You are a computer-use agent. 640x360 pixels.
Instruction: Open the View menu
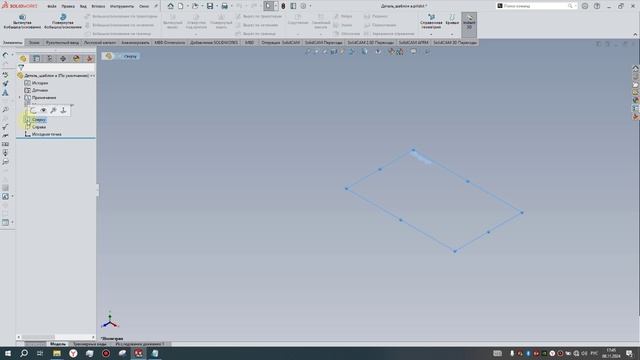click(83, 6)
